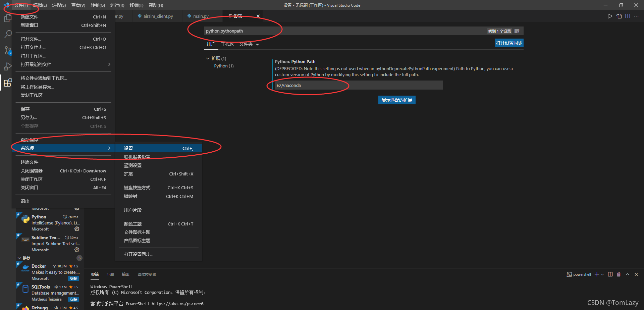Open the Help menu
The height and width of the screenshot is (310, 644).
tap(156, 5)
